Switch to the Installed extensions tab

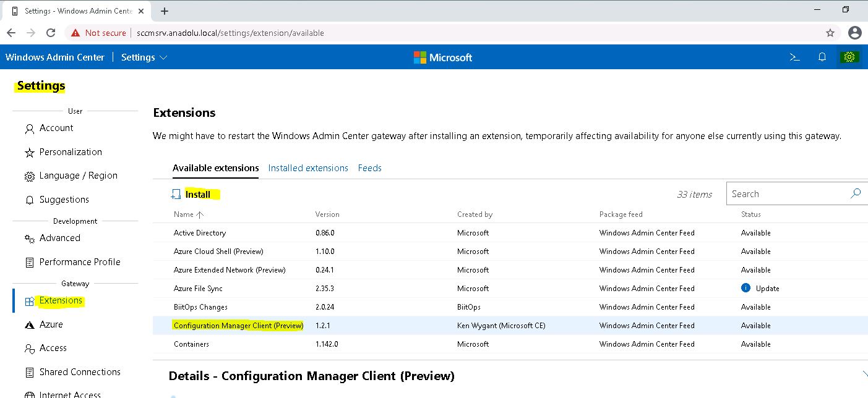(x=307, y=167)
